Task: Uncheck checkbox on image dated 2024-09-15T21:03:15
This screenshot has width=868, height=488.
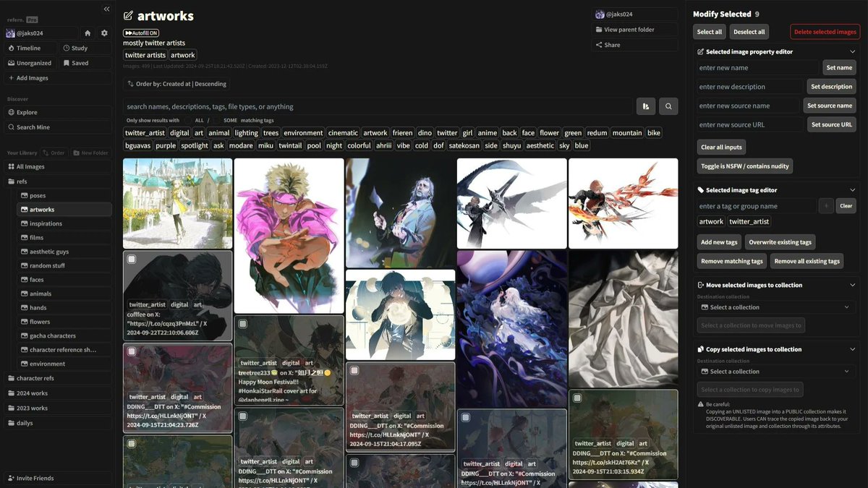Action: (577, 398)
